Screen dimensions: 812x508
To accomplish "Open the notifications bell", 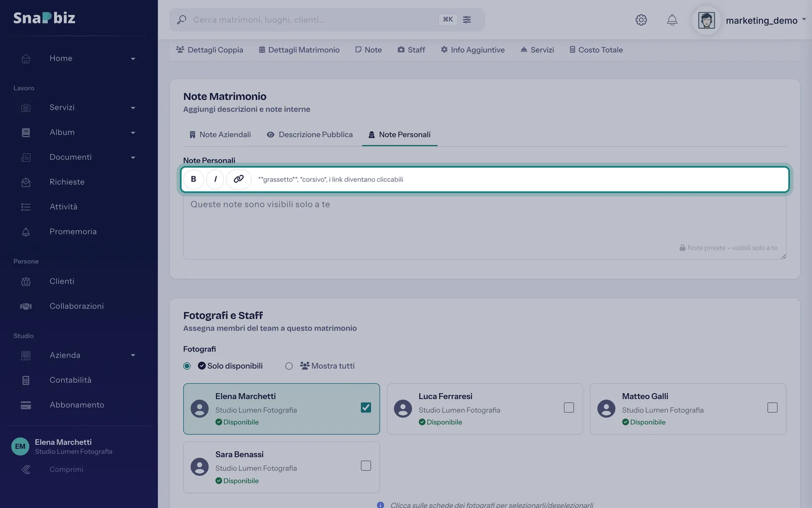I will click(672, 20).
